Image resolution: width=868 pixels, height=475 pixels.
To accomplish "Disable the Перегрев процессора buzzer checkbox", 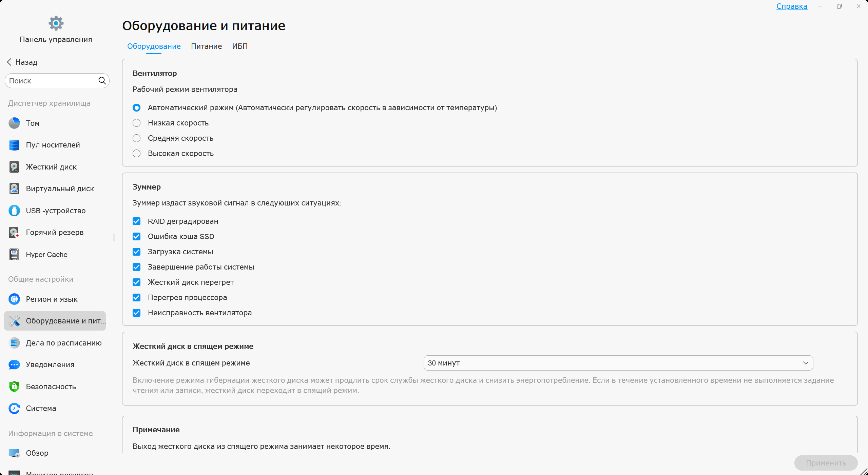I will click(x=136, y=298).
